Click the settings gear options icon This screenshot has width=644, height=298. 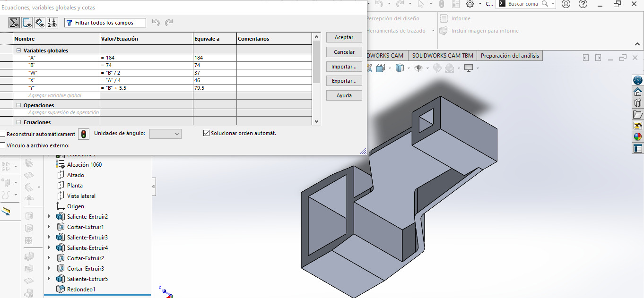tap(470, 4)
